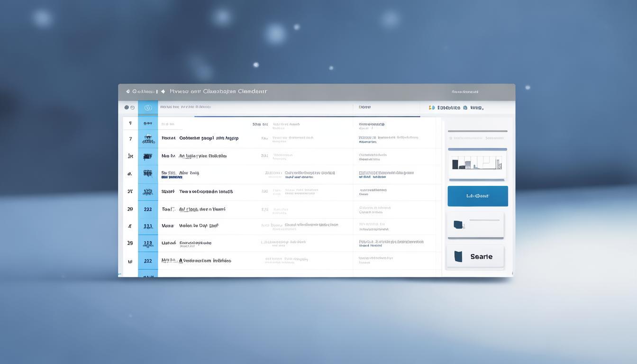Switch to the "Doow" column tab
Viewport: 637px width, 364px height.
pos(364,107)
